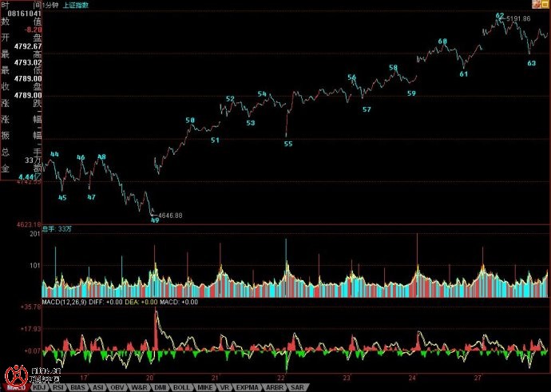The height and width of the screenshot is (392, 551).
Task: Click the wave marker labeled 55
Action: (x=288, y=144)
